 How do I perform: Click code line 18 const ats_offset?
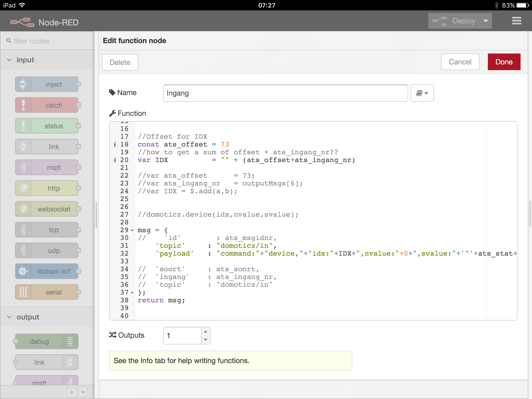(183, 144)
